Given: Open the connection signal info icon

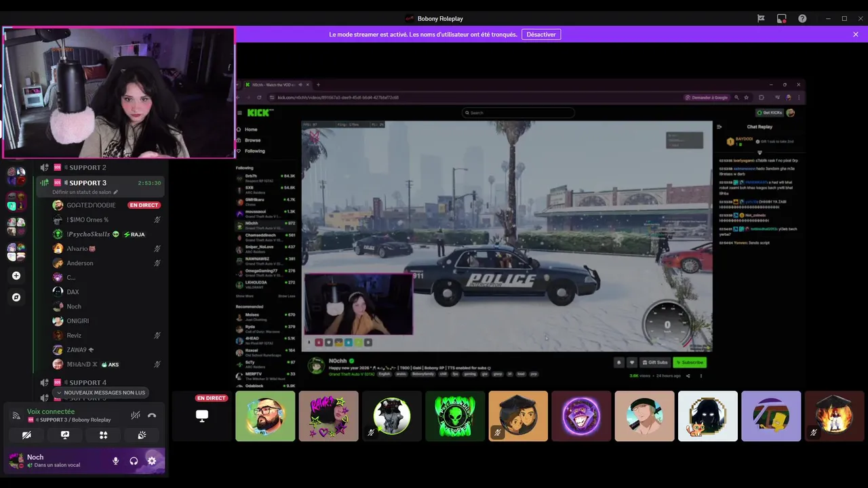Looking at the screenshot, I should coord(16,415).
